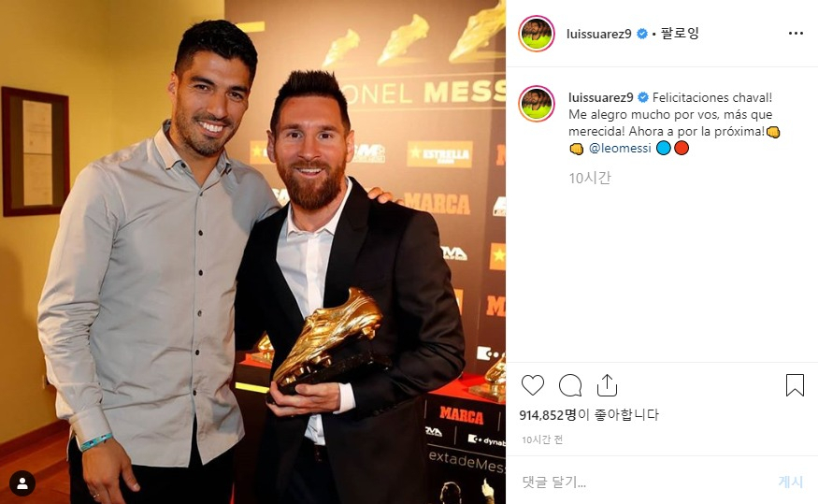Click the 10시간 전 timestamp below likes
The height and width of the screenshot is (504, 818).
pyautogui.click(x=542, y=439)
